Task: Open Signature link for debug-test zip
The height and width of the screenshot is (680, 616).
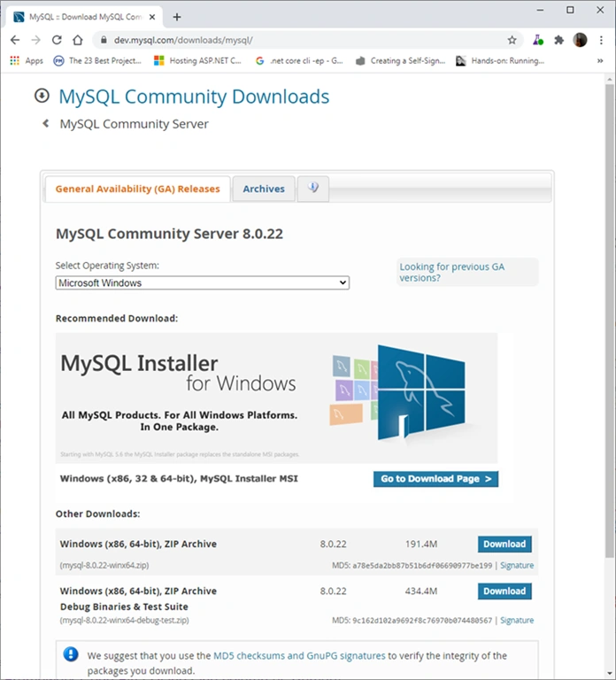Action: point(517,621)
